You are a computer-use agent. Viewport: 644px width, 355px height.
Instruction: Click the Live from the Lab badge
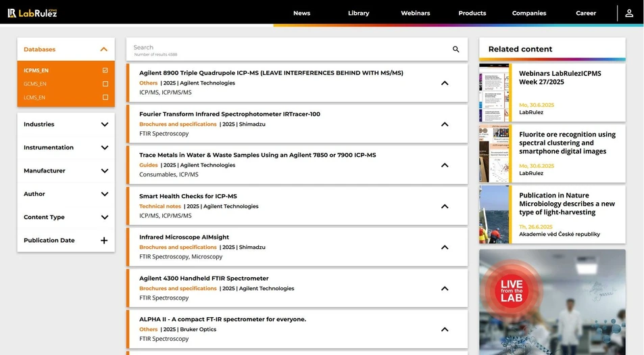tap(512, 291)
